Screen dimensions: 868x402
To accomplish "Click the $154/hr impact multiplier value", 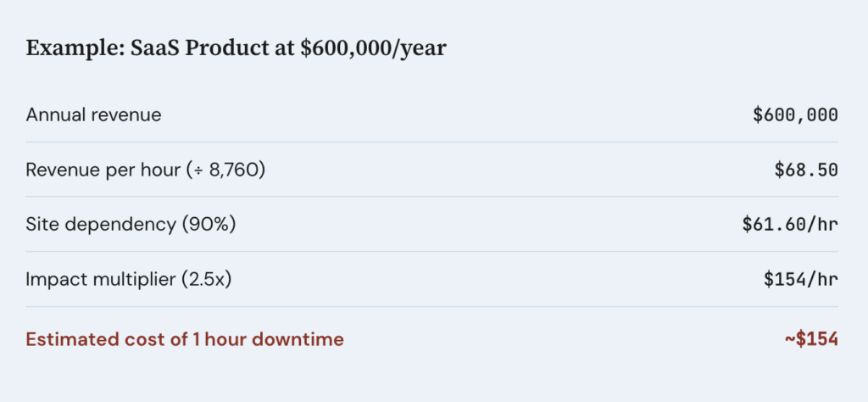I will [x=801, y=279].
